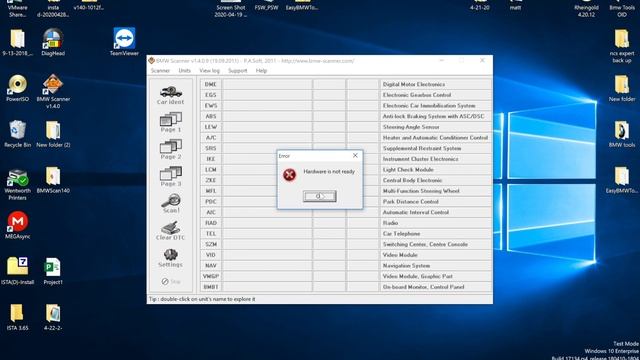Screen dimensions: 640x360
Task: Open Page 2 in BMW Scanner sidebar
Action: point(171,150)
